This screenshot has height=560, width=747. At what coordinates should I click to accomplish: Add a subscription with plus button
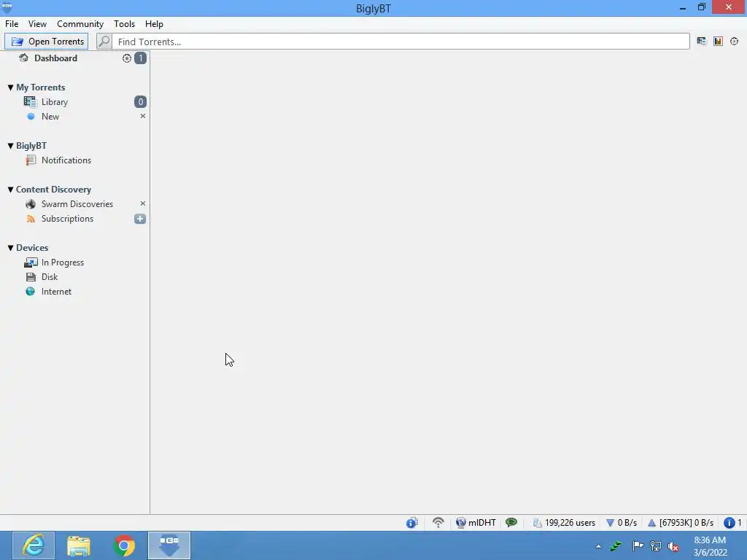click(140, 219)
